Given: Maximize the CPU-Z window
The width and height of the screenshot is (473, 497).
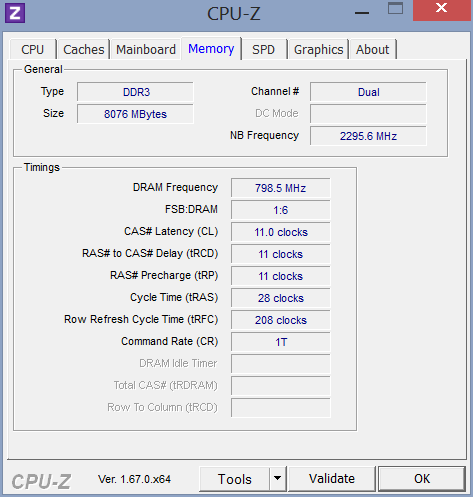Looking at the screenshot, I should pos(395,8).
